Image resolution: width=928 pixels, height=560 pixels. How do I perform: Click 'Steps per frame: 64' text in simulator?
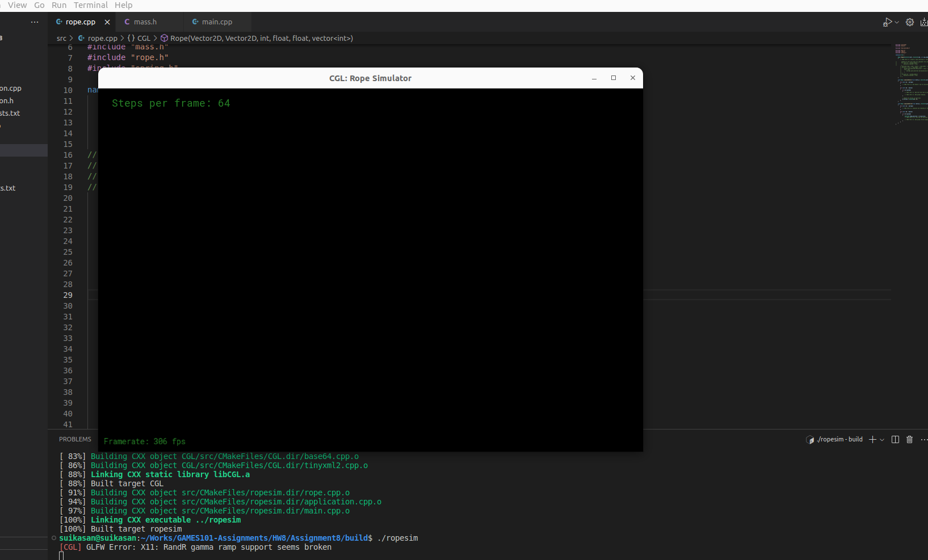pyautogui.click(x=171, y=103)
